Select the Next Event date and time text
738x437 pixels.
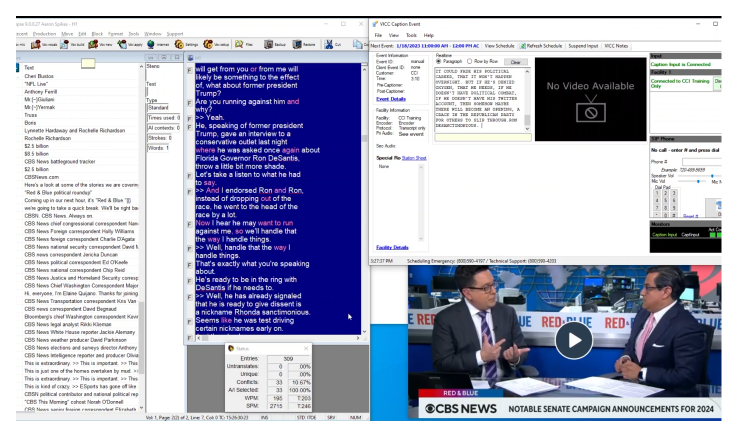pyautogui.click(x=437, y=46)
